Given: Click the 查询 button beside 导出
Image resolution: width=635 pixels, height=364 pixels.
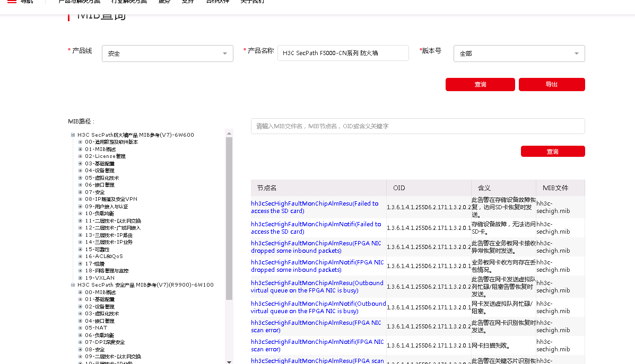Looking at the screenshot, I should pos(480,85).
